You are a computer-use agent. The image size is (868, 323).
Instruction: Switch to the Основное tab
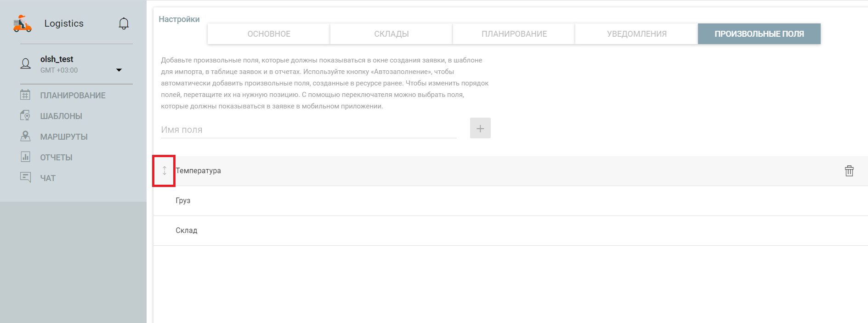269,34
